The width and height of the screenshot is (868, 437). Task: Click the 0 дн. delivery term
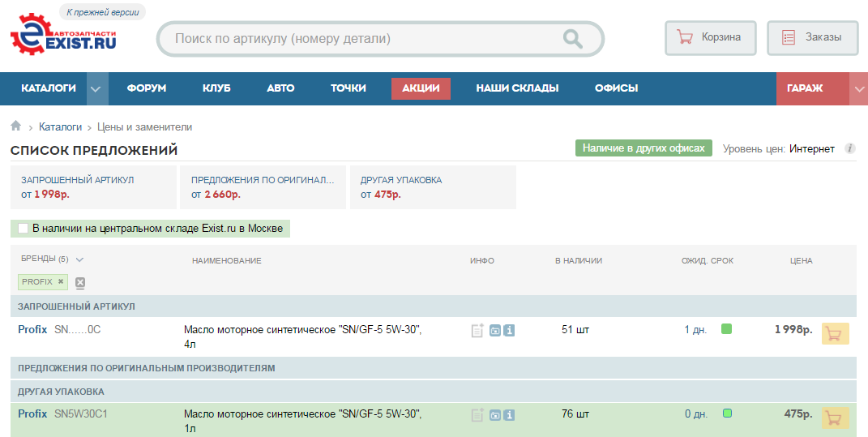pyautogui.click(x=696, y=413)
